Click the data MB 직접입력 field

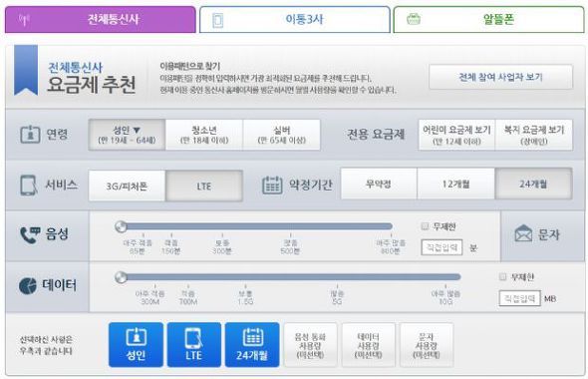(520, 298)
